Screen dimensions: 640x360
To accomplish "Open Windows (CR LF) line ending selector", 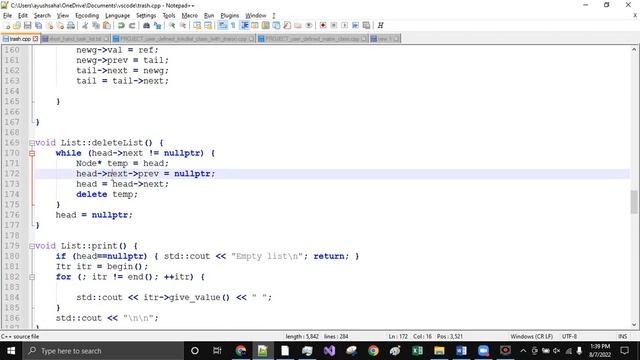I will point(531,336).
